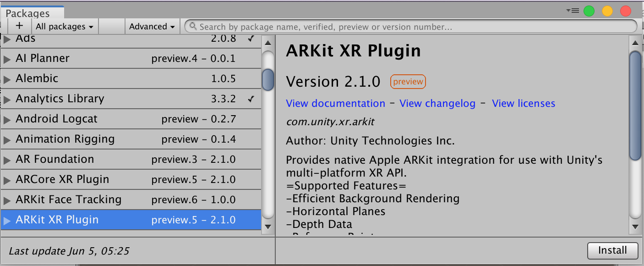Click the com.unity.xr.arkit package ID text
This screenshot has height=266, width=644.
click(331, 122)
